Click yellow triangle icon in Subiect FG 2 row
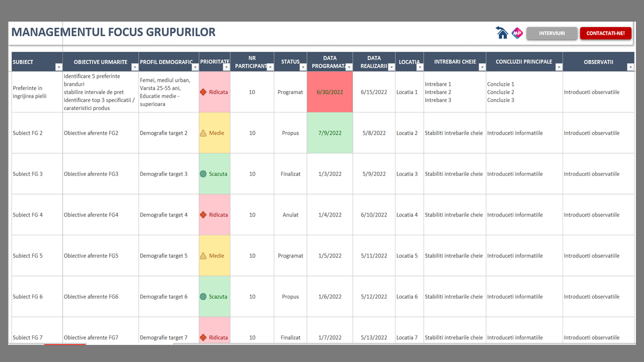The height and width of the screenshot is (362, 644). (203, 133)
